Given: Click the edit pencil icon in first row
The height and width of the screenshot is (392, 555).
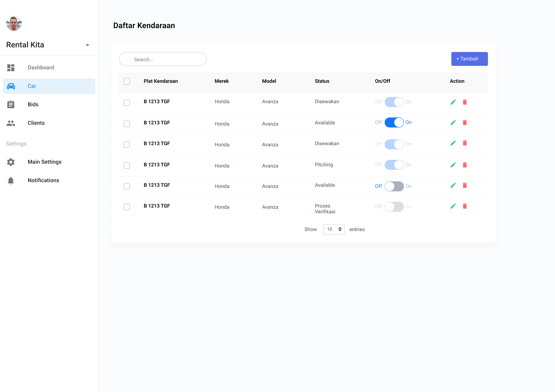Looking at the screenshot, I should pos(453,102).
